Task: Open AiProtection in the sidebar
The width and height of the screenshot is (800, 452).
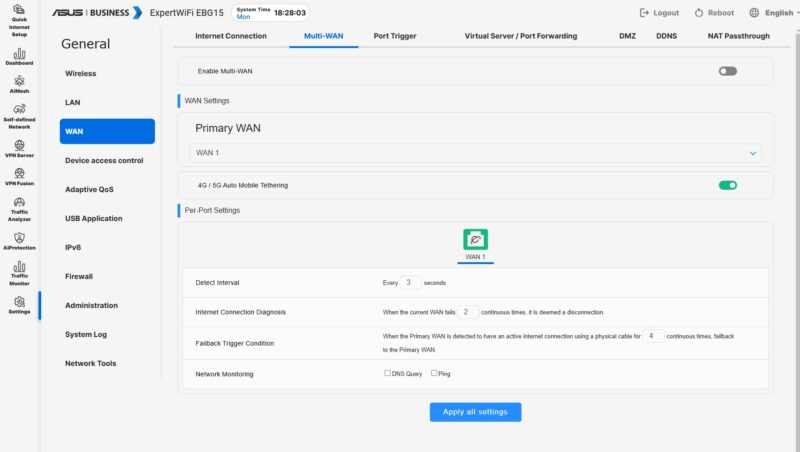Action: (x=19, y=240)
